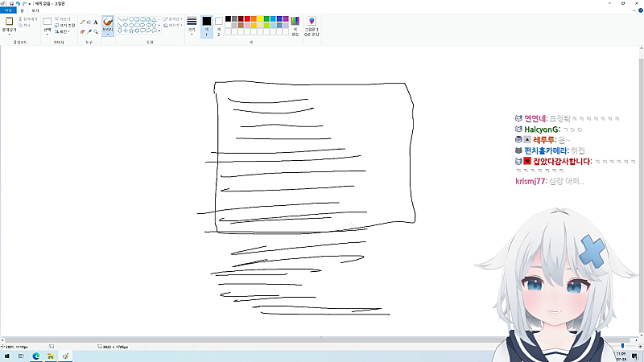Pick the dark gray color swatch
Screen dimensions: 644x362
click(x=234, y=19)
